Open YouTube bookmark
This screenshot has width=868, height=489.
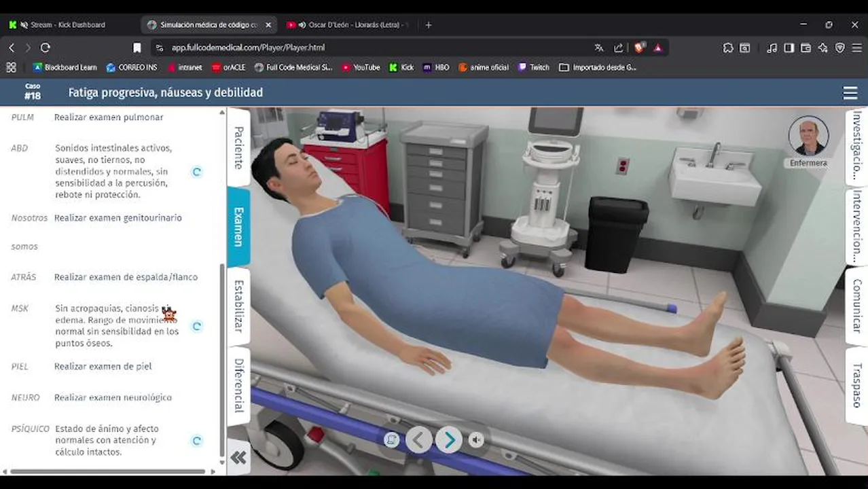[361, 67]
